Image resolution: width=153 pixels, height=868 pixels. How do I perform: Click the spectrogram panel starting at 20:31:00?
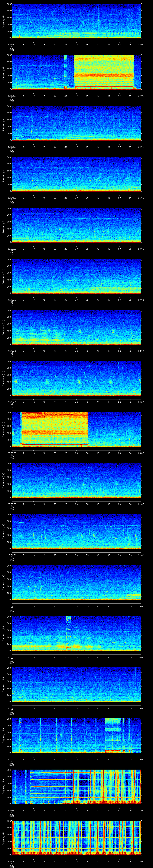coord(76,532)
